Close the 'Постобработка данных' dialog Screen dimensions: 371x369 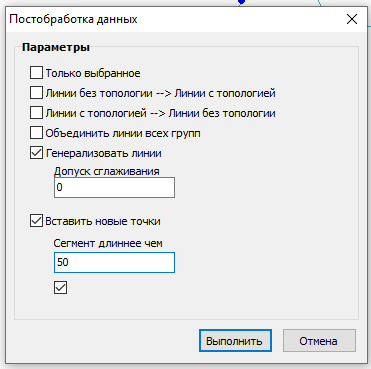(352, 19)
